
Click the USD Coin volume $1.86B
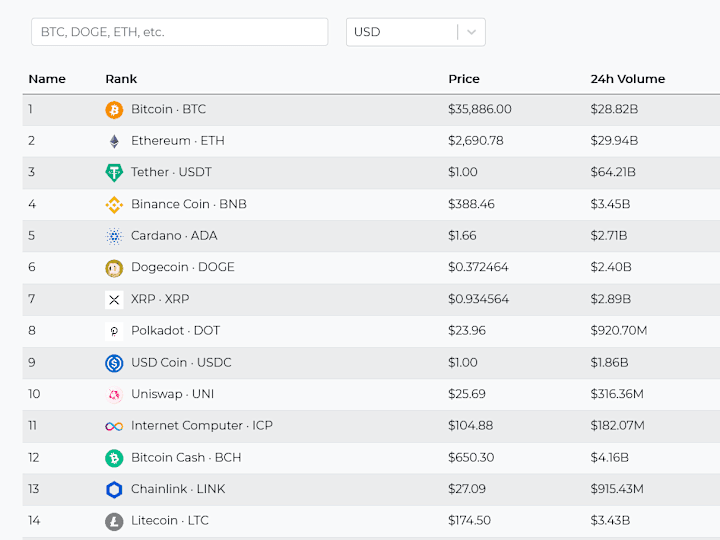pyautogui.click(x=609, y=362)
